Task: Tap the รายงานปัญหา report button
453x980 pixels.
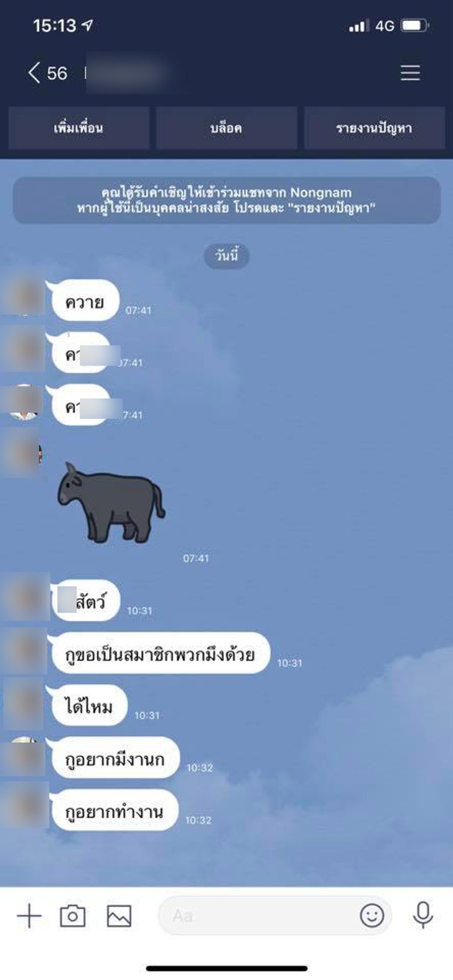Action: pyautogui.click(x=375, y=128)
